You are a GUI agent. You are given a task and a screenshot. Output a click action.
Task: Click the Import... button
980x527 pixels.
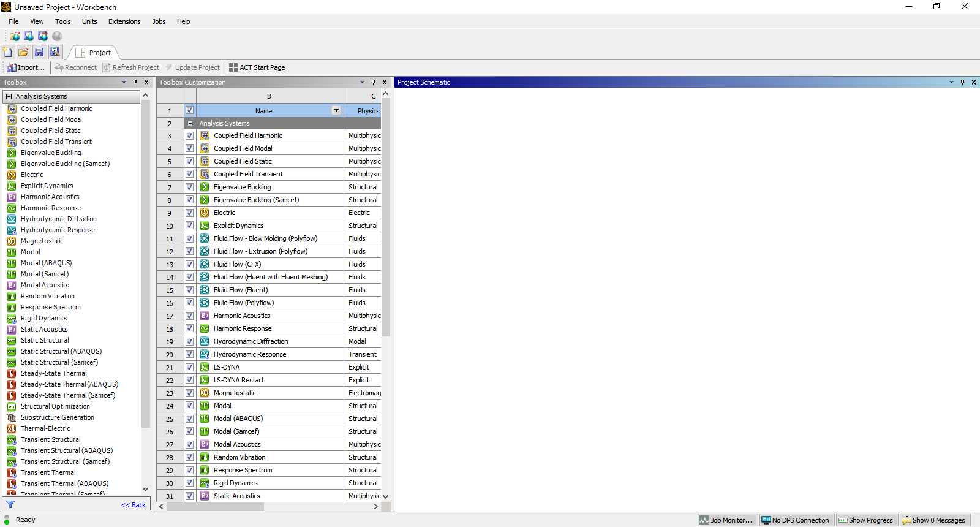pyautogui.click(x=26, y=67)
